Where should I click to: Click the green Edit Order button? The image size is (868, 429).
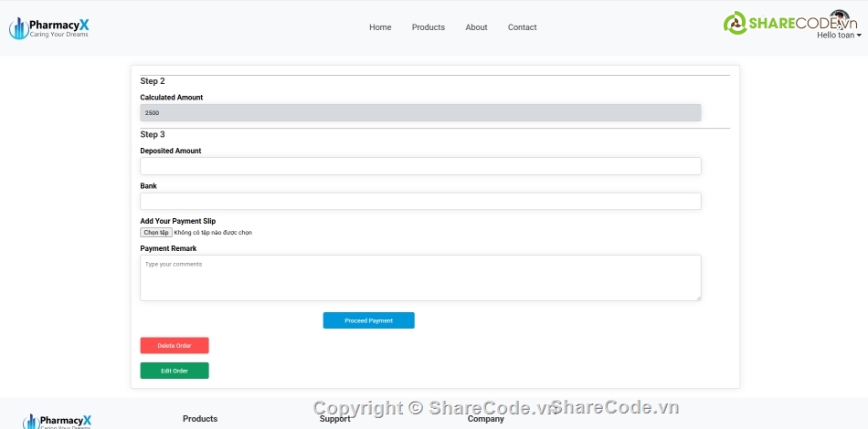point(174,371)
